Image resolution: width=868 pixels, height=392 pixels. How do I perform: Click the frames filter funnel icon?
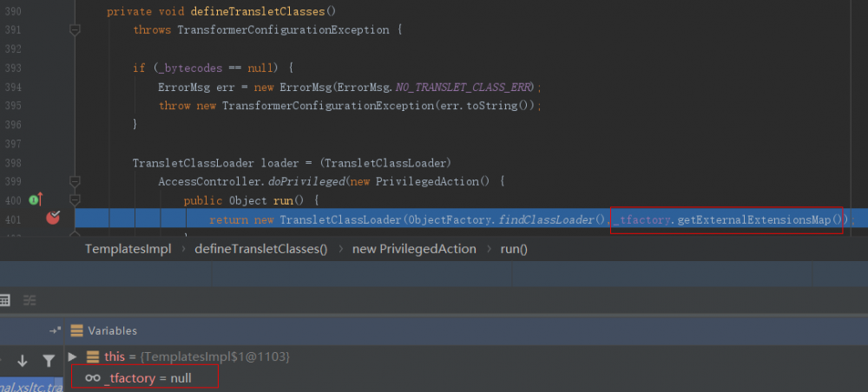[49, 361]
